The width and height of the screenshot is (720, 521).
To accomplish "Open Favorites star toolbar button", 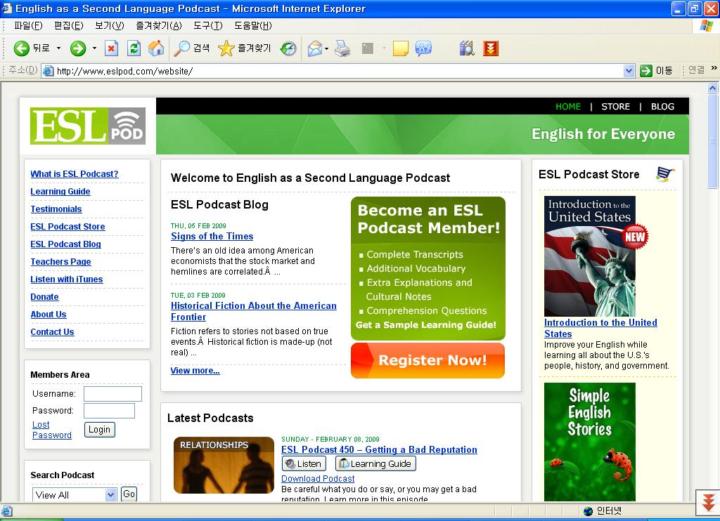I will tap(226, 48).
